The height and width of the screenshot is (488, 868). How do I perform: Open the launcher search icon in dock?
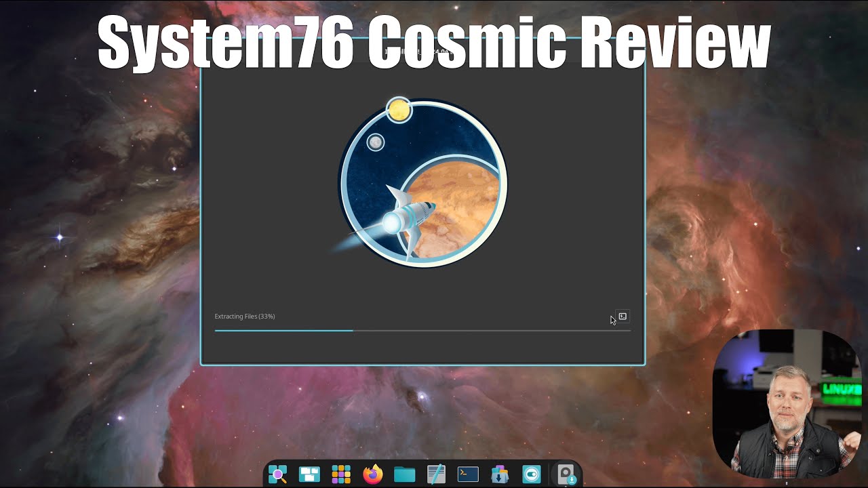277,474
